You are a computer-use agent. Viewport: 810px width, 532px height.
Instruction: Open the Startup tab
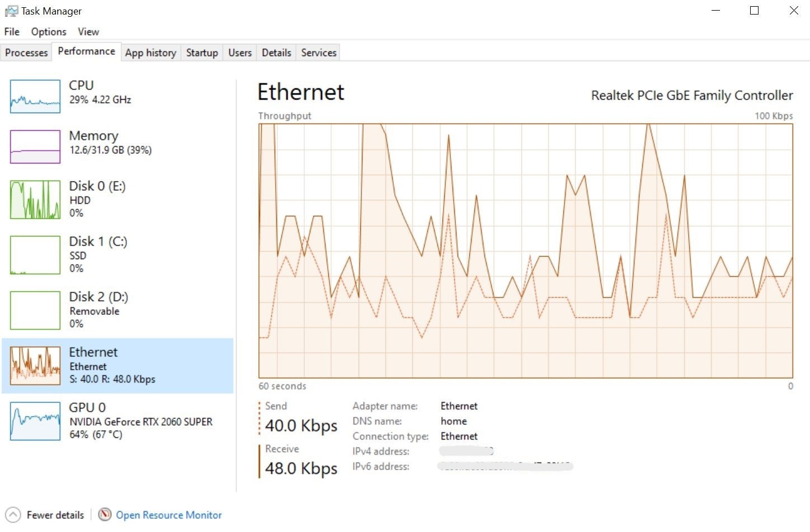click(202, 53)
